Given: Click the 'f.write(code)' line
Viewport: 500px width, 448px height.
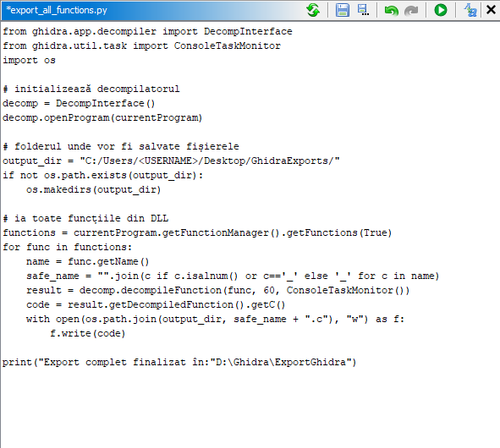Looking at the screenshot, I should (88, 334).
